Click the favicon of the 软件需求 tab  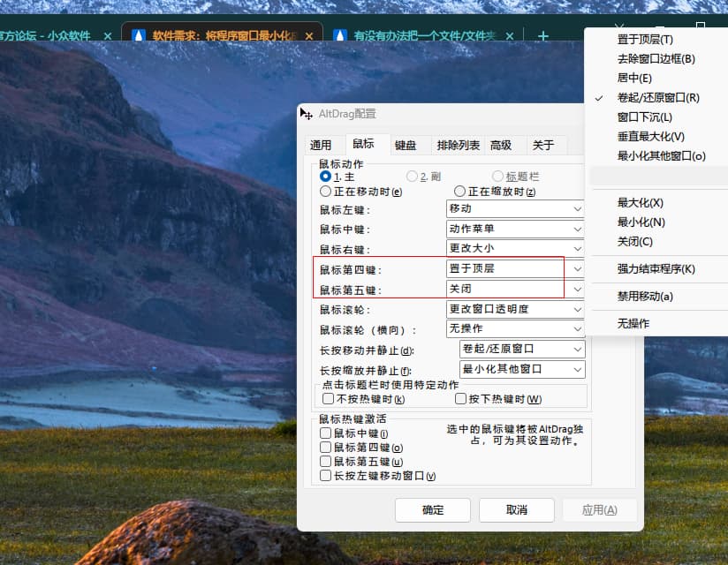(x=138, y=37)
